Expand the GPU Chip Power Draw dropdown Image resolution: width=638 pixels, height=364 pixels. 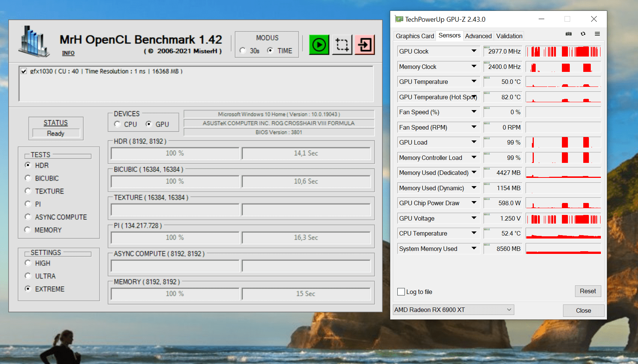click(x=474, y=203)
